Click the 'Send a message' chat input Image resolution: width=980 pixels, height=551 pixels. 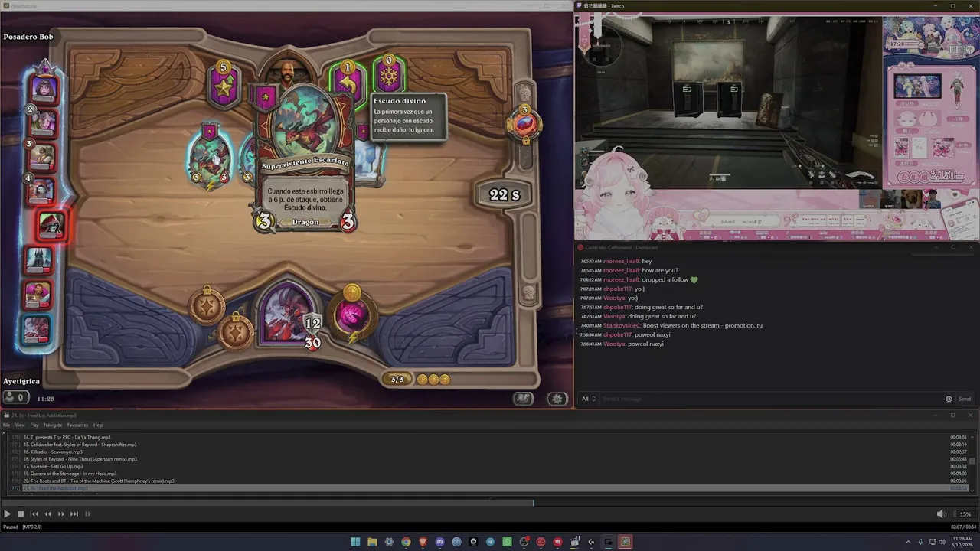click(x=772, y=399)
